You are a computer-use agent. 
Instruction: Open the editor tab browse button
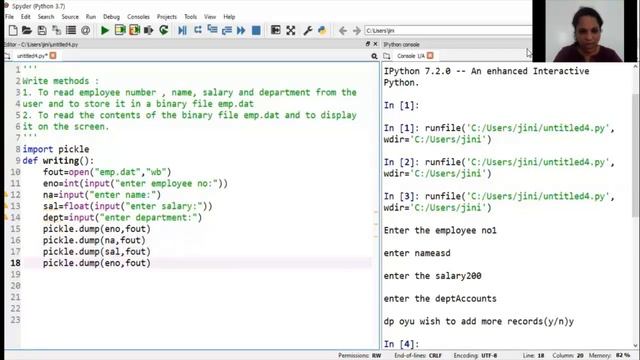pyautogui.click(x=8, y=56)
